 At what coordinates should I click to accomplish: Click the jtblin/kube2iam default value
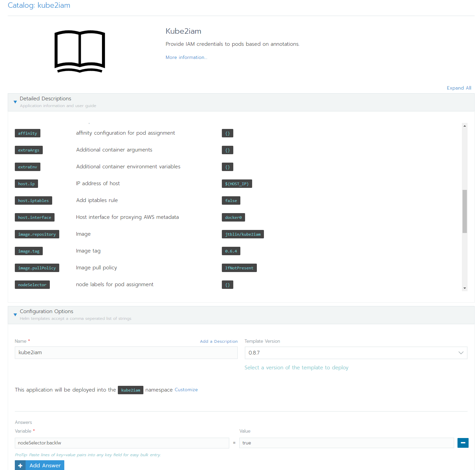[x=243, y=234]
